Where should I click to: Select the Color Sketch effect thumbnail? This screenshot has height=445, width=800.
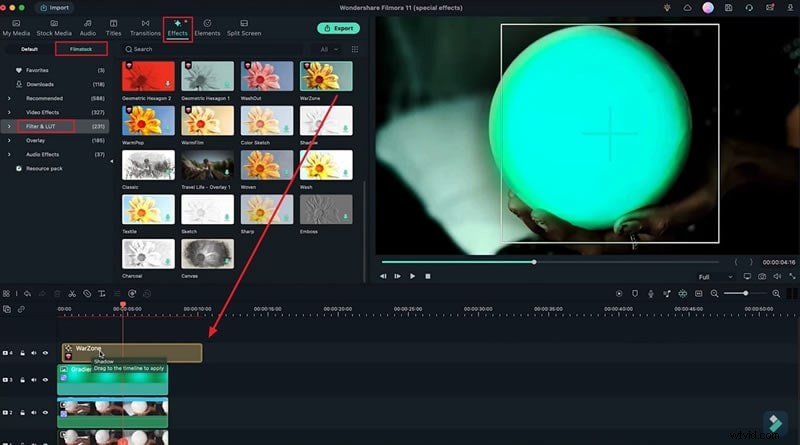pos(267,120)
